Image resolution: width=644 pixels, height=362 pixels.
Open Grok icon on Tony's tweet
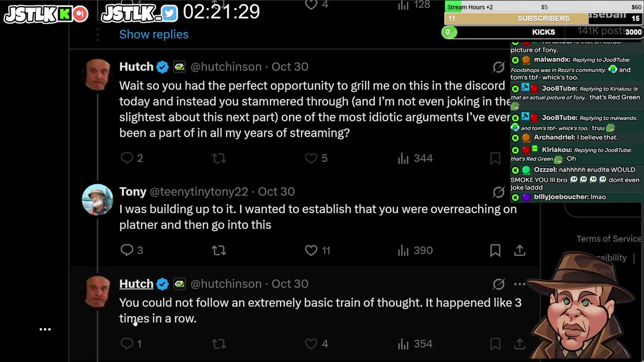tap(499, 192)
